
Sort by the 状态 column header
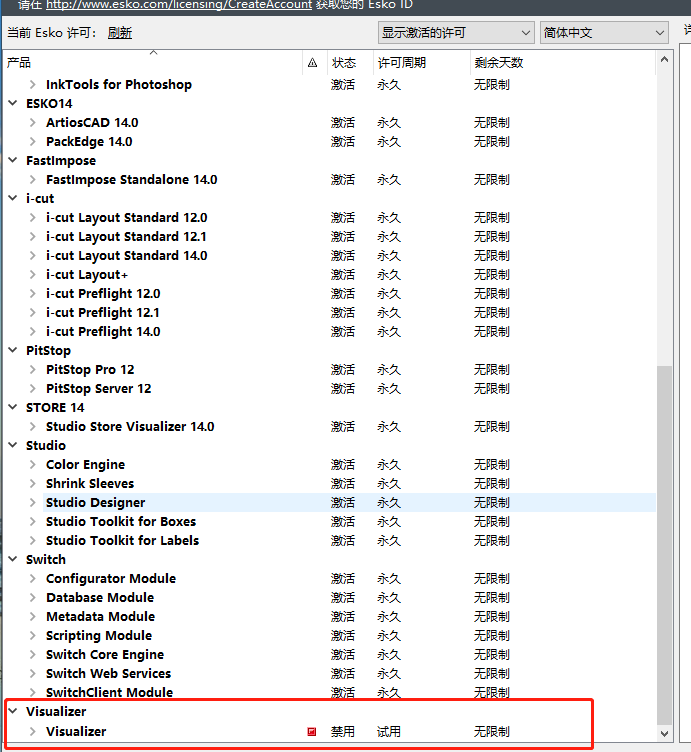pos(344,63)
